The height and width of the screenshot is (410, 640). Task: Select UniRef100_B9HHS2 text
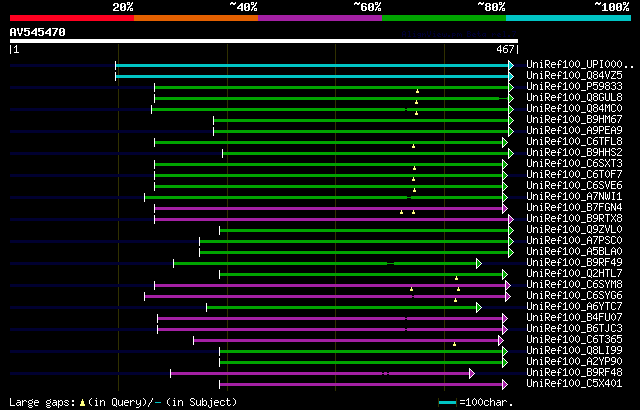click(574, 153)
